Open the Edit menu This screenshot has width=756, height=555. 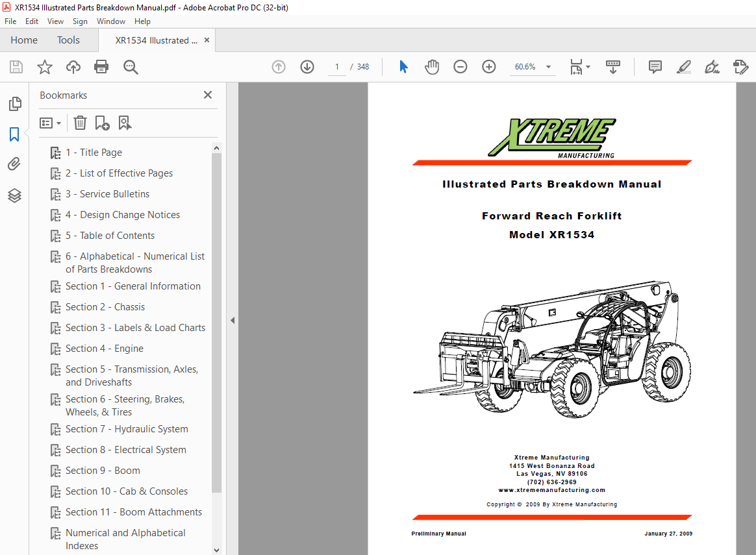coord(32,21)
